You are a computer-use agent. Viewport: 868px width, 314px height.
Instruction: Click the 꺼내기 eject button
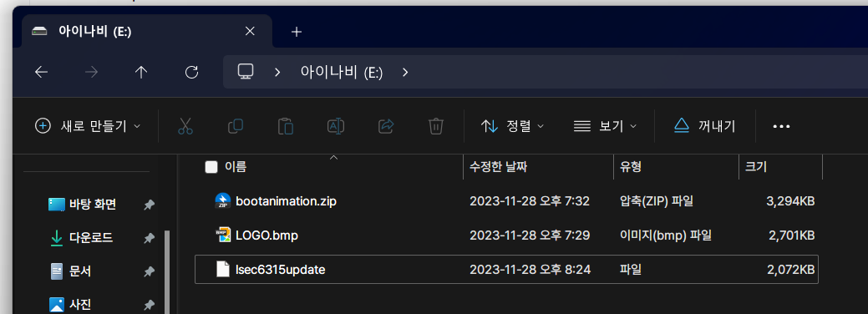[705, 126]
